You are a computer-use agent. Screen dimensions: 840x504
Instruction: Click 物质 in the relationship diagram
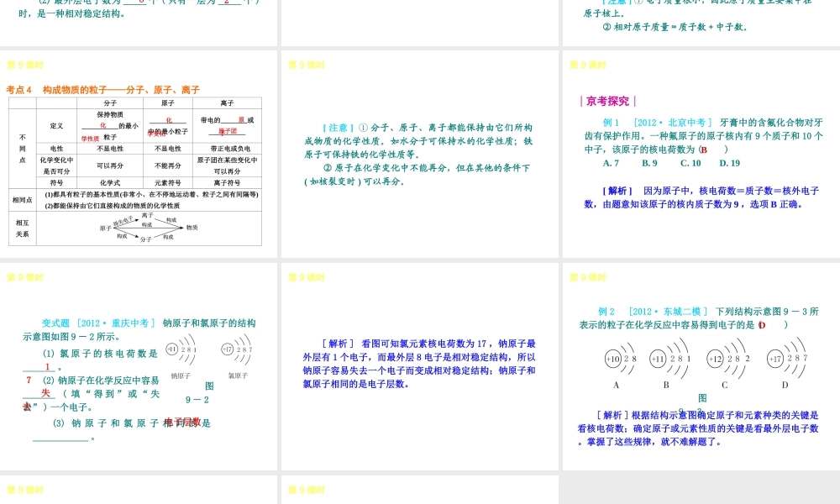192,228
